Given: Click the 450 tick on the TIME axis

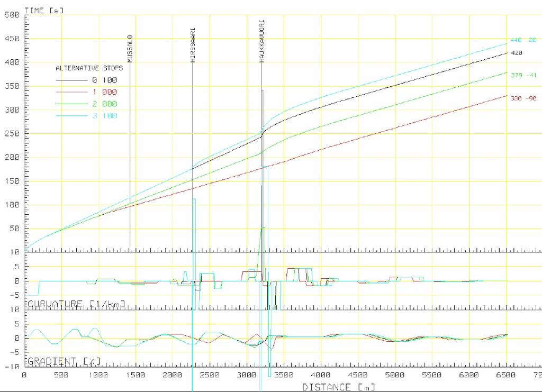Looking at the screenshot, I should click(12, 39).
